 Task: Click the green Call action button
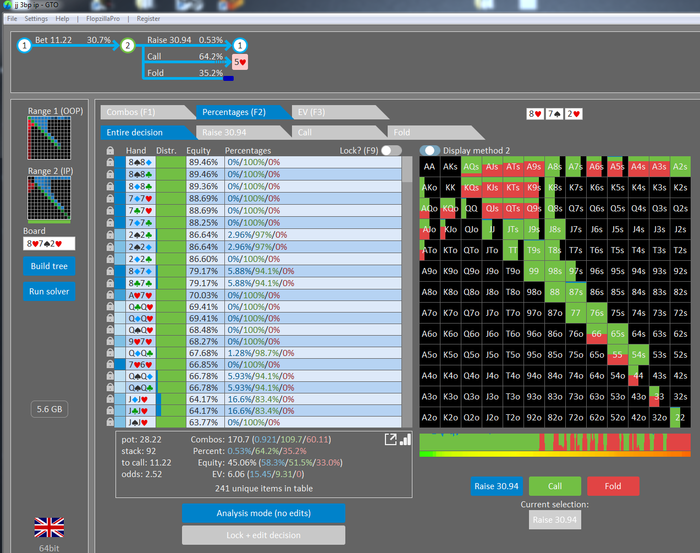(x=555, y=486)
